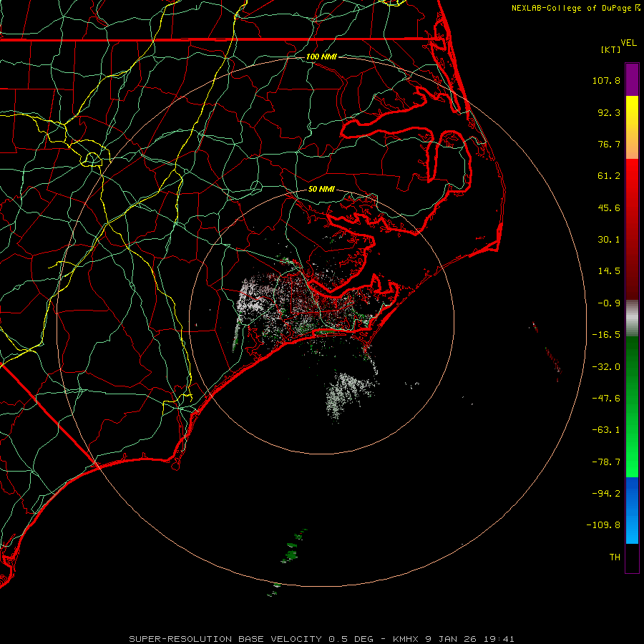Click the dark red echo streak east offshore
This screenshot has width=644, height=644.
click(553, 360)
